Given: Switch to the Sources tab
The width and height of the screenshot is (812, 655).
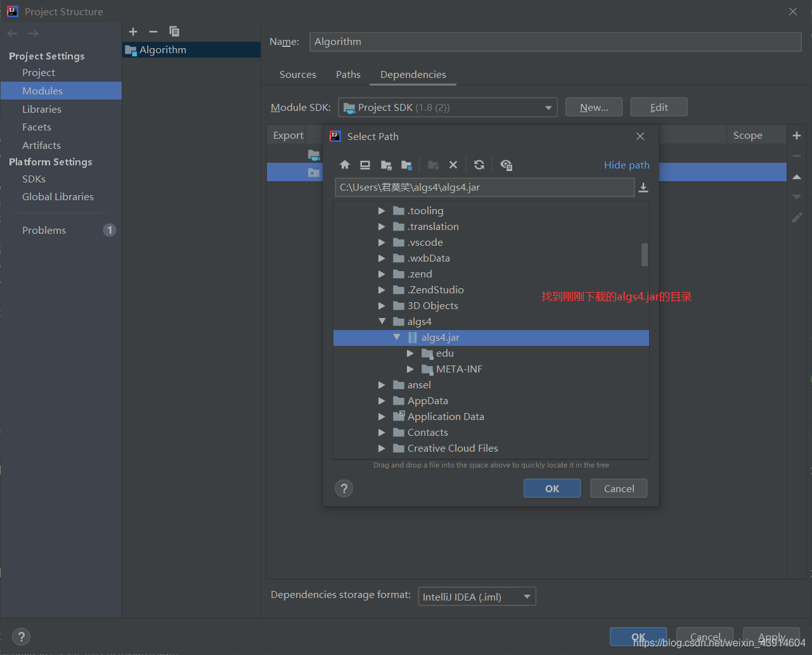Looking at the screenshot, I should click(298, 75).
